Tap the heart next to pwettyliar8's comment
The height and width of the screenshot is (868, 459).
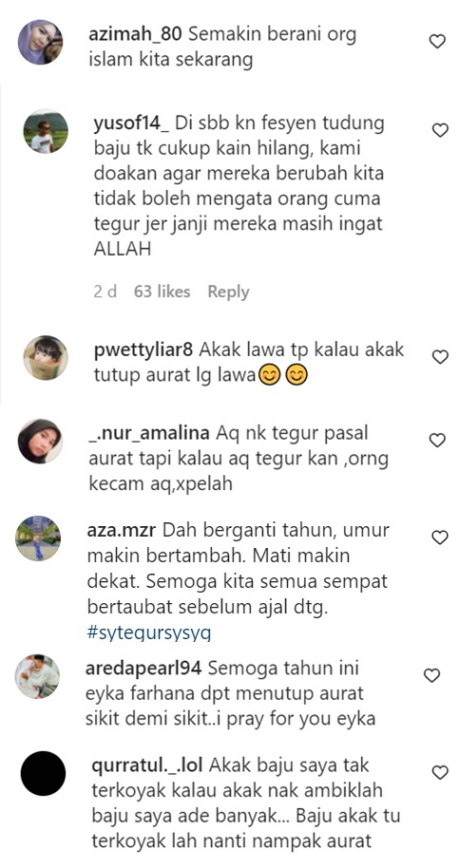440,357
